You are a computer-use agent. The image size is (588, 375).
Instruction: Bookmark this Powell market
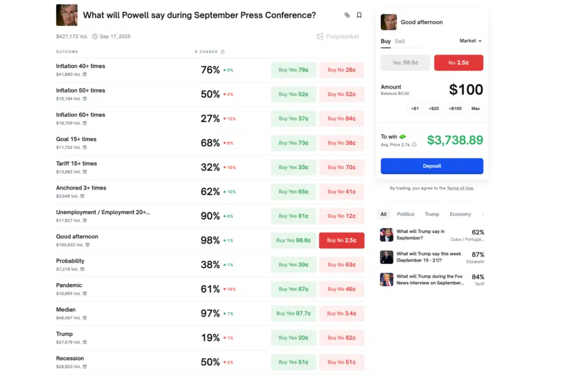point(359,16)
